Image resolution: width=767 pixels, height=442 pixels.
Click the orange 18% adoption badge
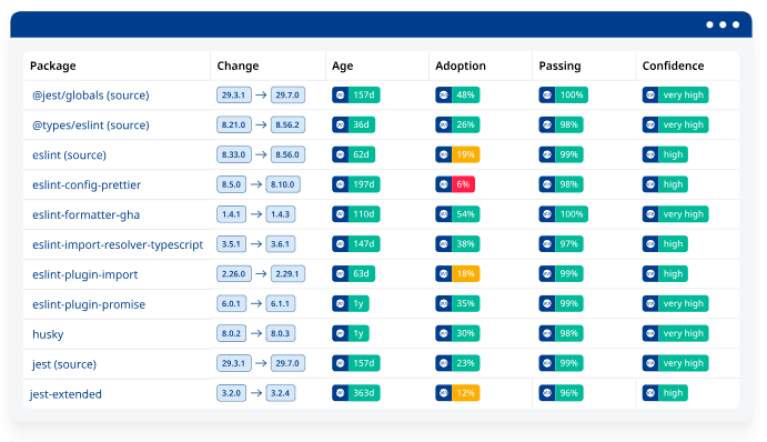pos(458,274)
